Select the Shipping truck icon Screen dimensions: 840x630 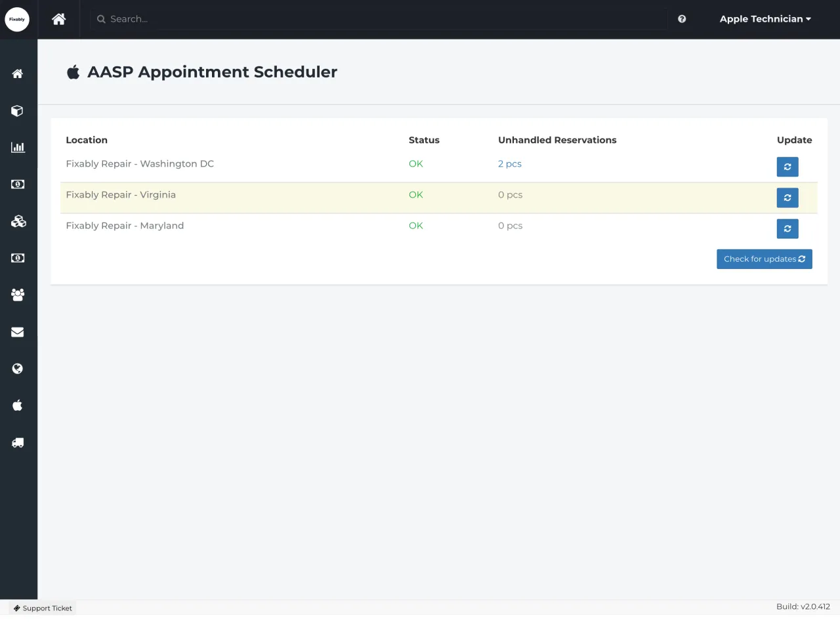click(17, 442)
